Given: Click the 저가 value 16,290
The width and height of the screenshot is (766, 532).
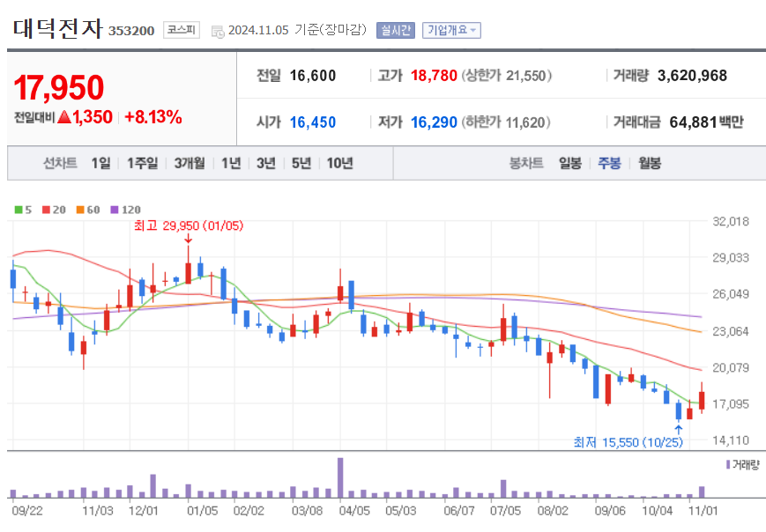Looking at the screenshot, I should [x=434, y=122].
